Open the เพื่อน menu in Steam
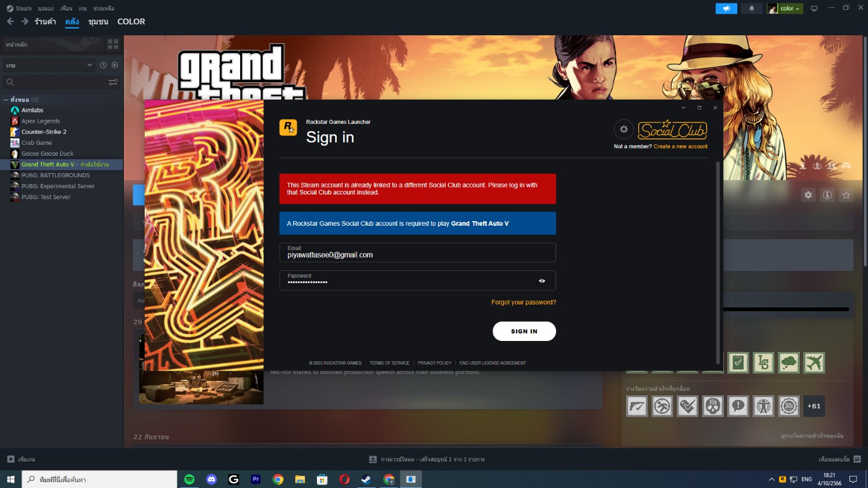 (66, 8)
